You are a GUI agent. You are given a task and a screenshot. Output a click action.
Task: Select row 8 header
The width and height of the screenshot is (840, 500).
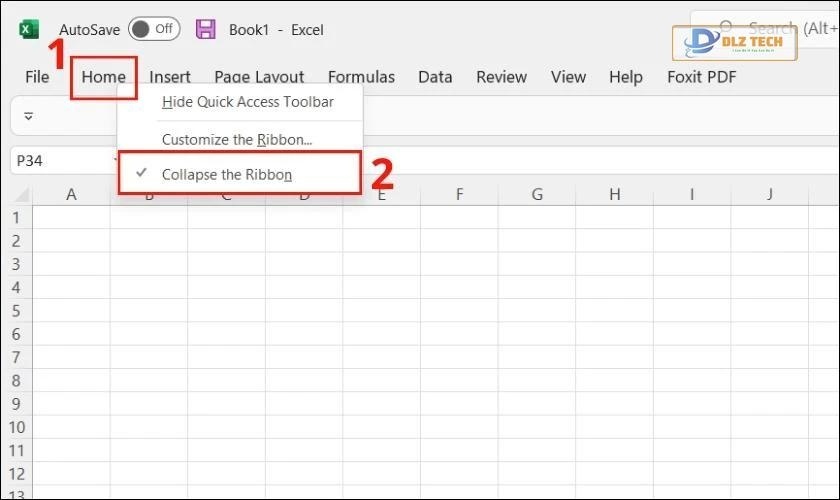pyautogui.click(x=16, y=380)
